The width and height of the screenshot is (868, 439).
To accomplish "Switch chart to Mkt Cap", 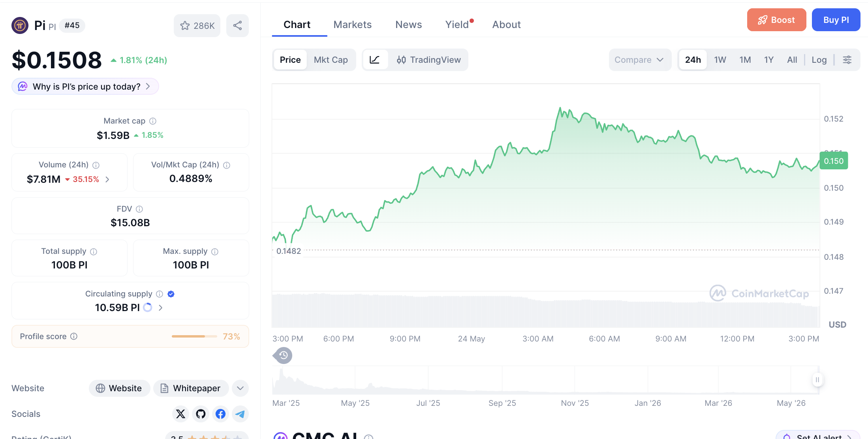I will tap(331, 60).
